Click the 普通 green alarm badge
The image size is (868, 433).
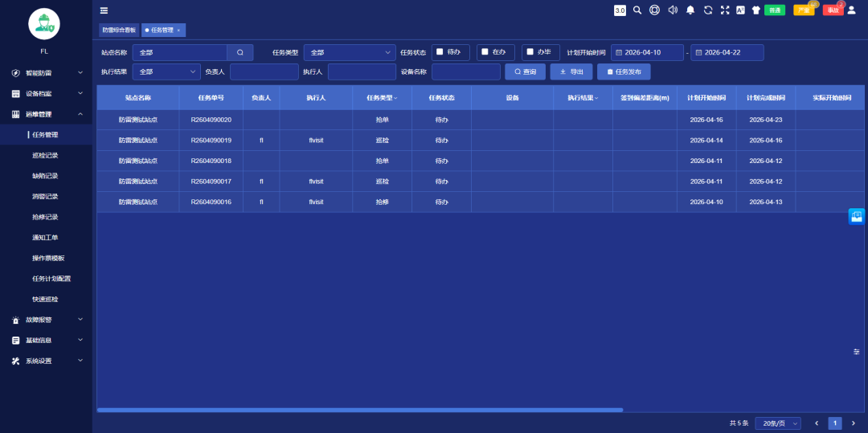tap(775, 10)
